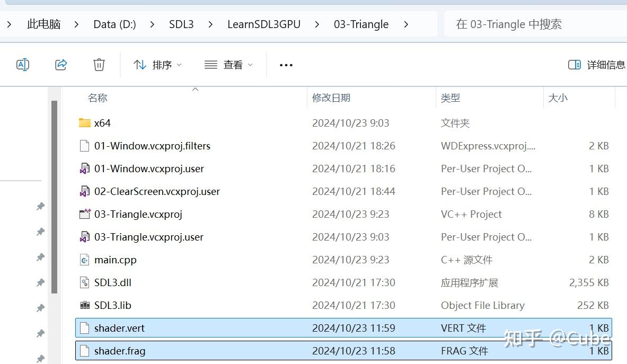Select the SDL3.dll application extension

[x=112, y=282]
